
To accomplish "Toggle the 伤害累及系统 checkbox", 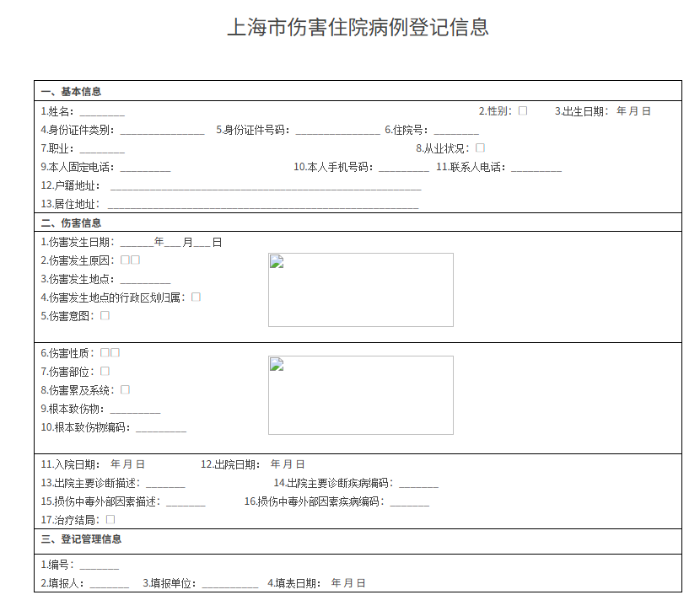I will pos(126,389).
